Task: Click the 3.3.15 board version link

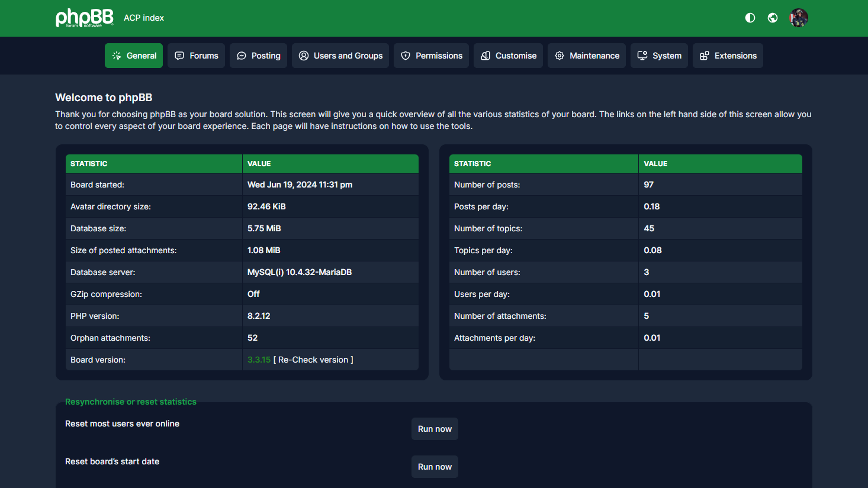Action: click(x=259, y=360)
